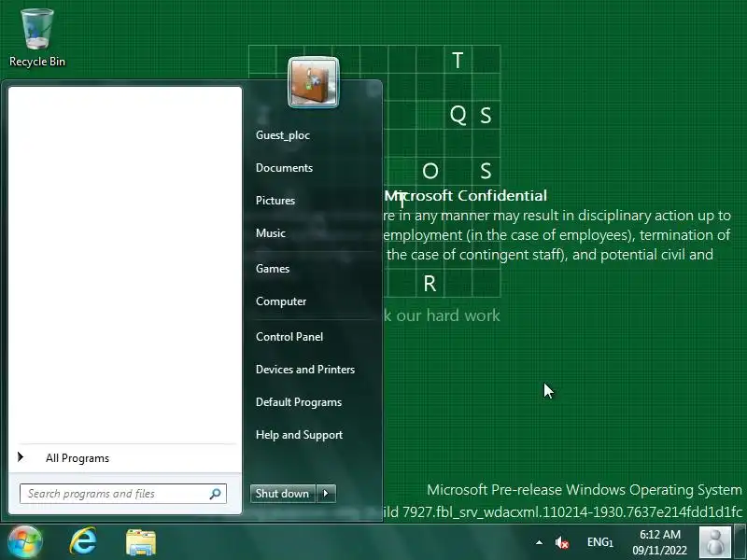Open Windows Explorer from the taskbar
This screenshot has height=560, width=747.
(141, 542)
